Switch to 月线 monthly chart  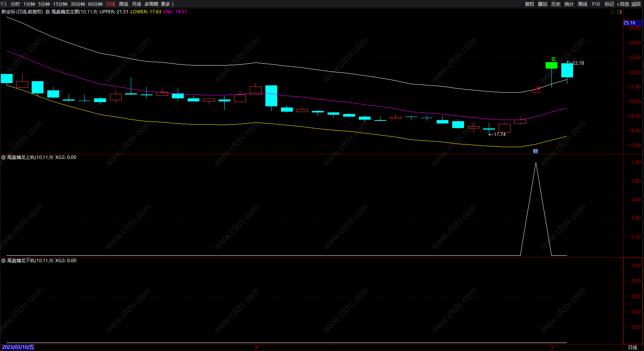[137, 4]
